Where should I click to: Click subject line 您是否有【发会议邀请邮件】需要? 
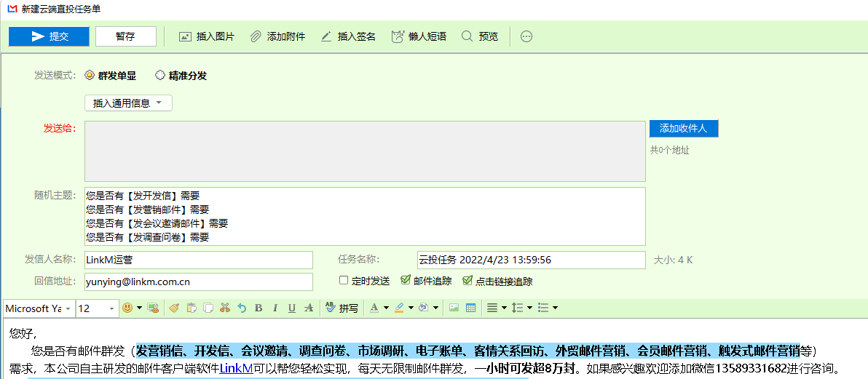(x=157, y=223)
